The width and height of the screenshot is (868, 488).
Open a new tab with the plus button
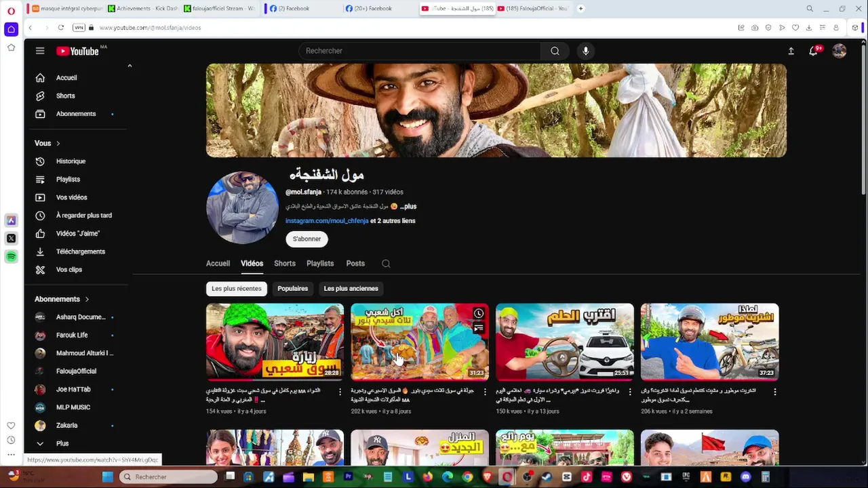click(580, 8)
